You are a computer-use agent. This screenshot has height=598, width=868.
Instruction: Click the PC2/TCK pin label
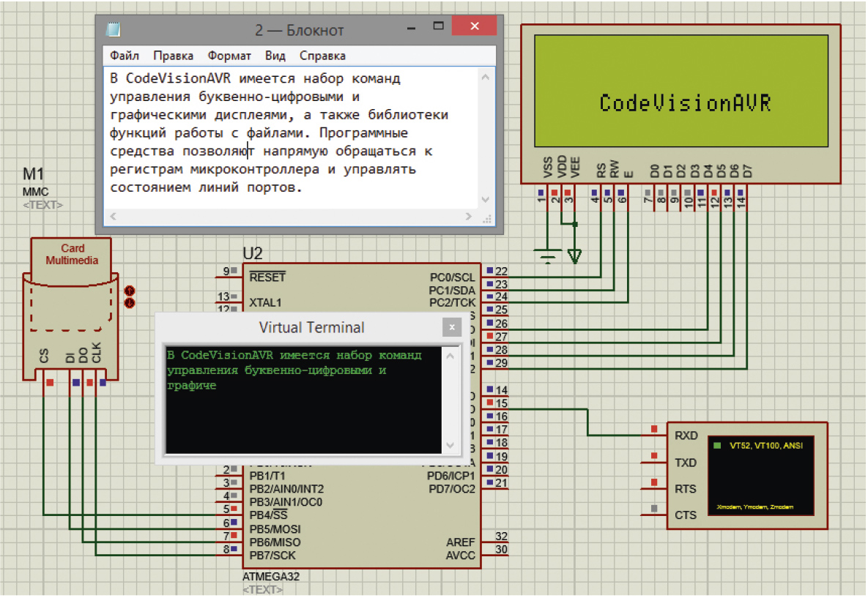[452, 302]
